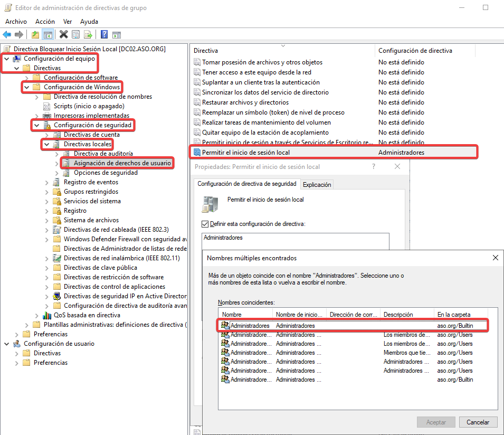Select Administradores in aso.org/Builtin first row
The height and width of the screenshot is (435, 504).
click(x=250, y=326)
